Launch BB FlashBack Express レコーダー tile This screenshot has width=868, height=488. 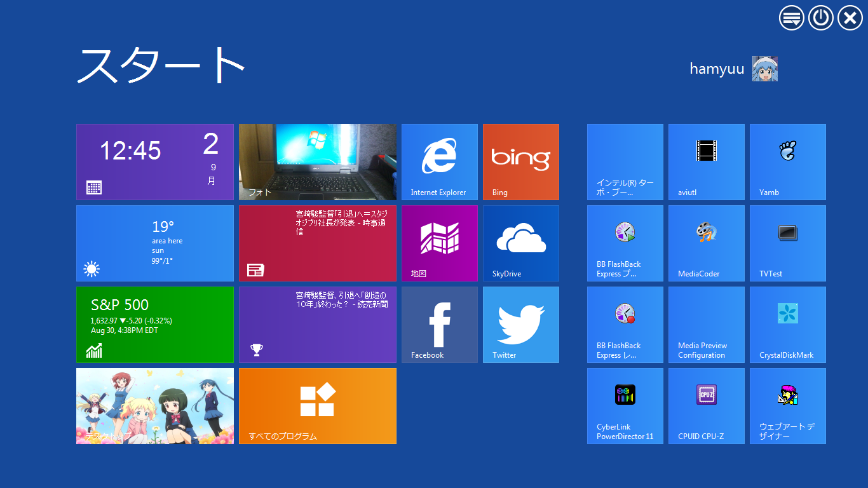click(625, 325)
